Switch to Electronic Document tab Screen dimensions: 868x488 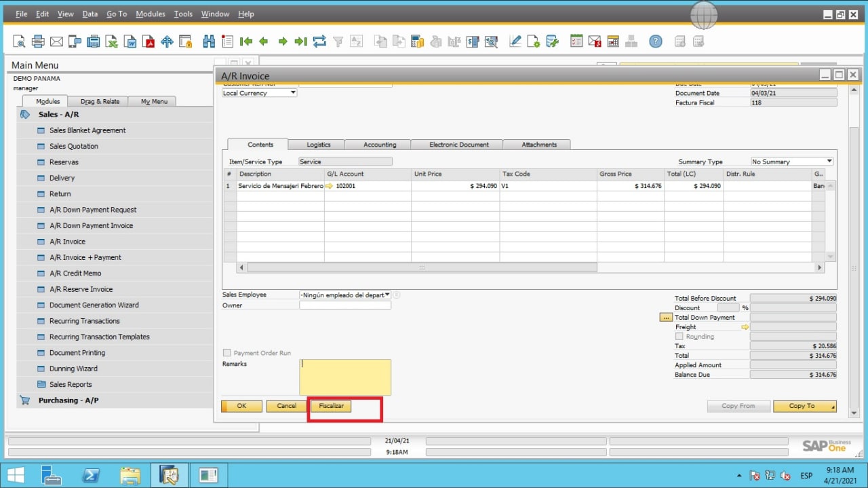(459, 145)
